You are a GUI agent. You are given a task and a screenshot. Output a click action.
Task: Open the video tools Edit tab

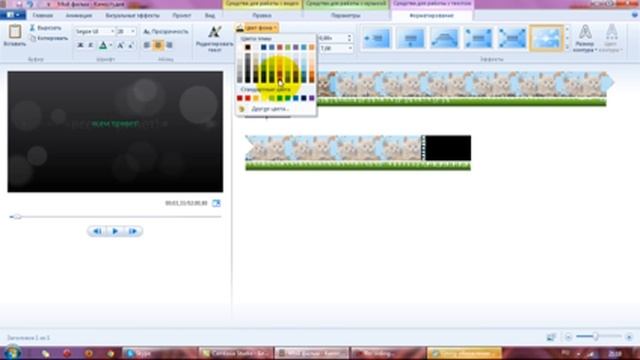pyautogui.click(x=262, y=16)
